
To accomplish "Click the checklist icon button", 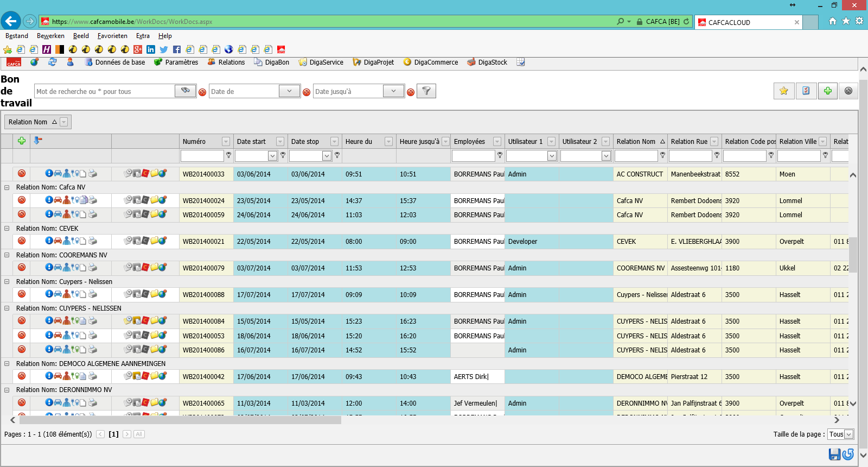I will click(x=806, y=91).
